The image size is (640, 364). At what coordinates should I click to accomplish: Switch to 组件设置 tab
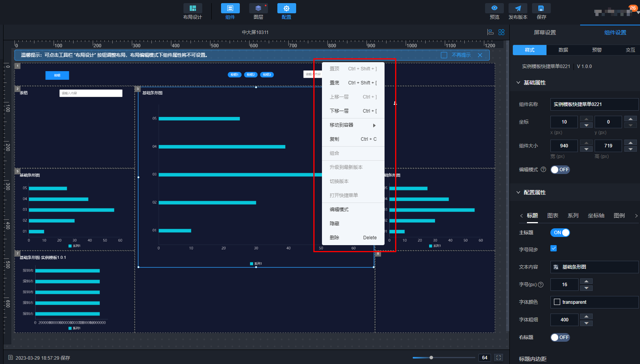click(615, 32)
